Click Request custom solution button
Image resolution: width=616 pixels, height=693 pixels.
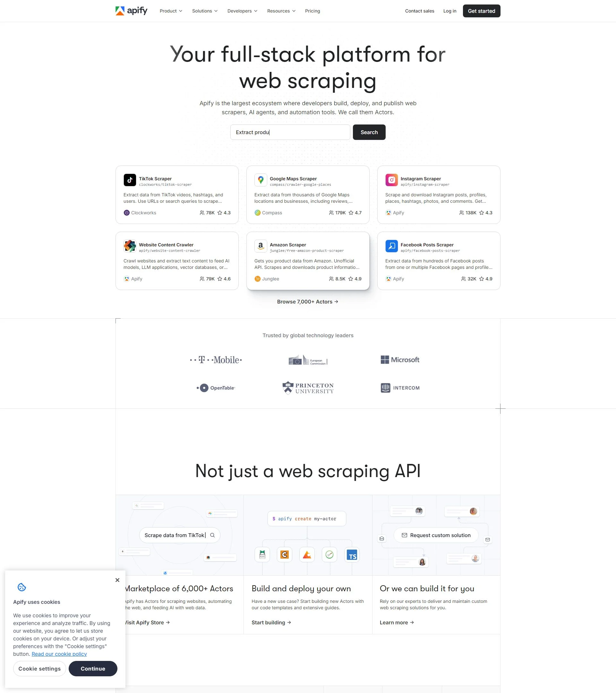tap(436, 535)
